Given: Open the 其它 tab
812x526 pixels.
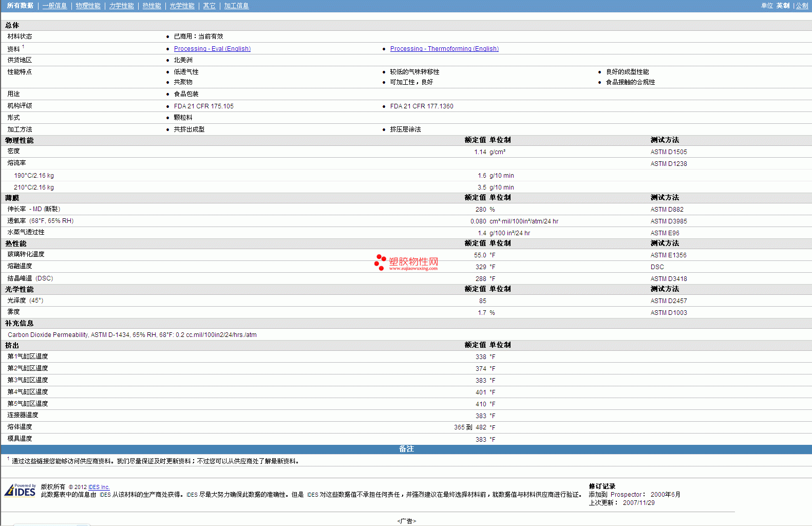Looking at the screenshot, I should (209, 6).
